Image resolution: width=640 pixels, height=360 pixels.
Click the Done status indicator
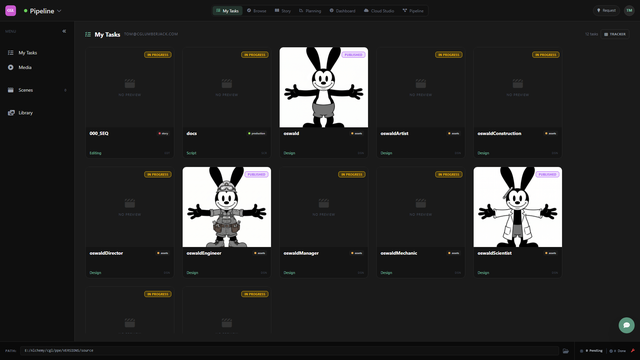(618, 351)
